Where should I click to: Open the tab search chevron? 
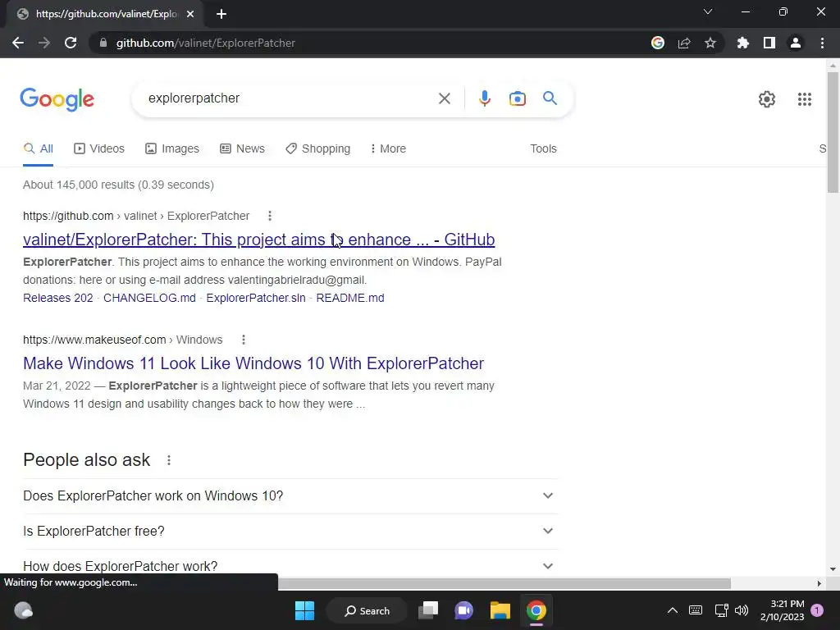[708, 11]
